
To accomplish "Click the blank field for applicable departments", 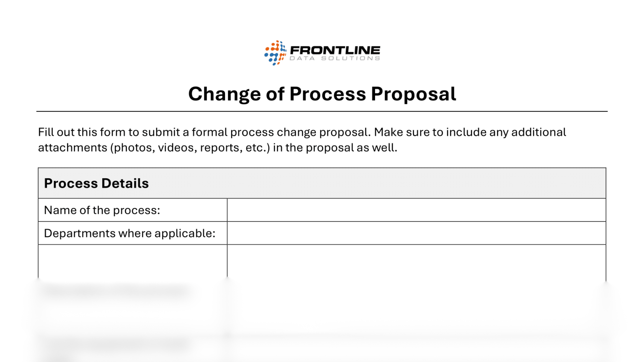I will click(416, 233).
